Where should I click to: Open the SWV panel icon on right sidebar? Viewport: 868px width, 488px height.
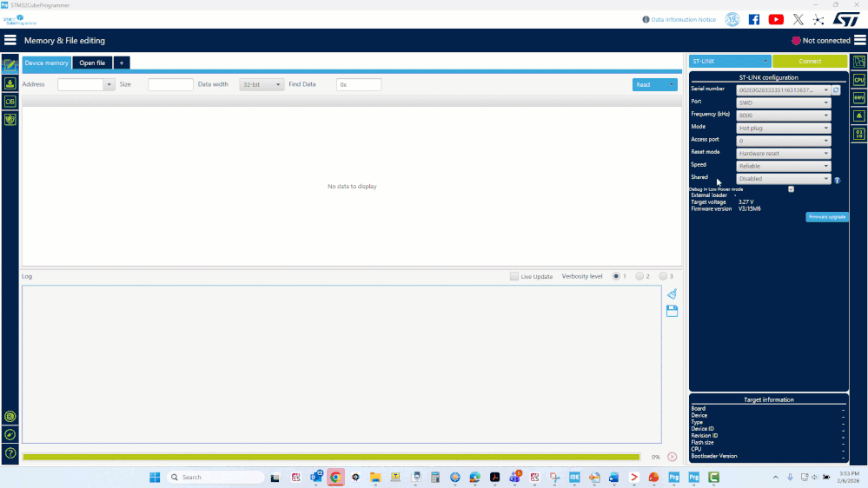pyautogui.click(x=859, y=98)
